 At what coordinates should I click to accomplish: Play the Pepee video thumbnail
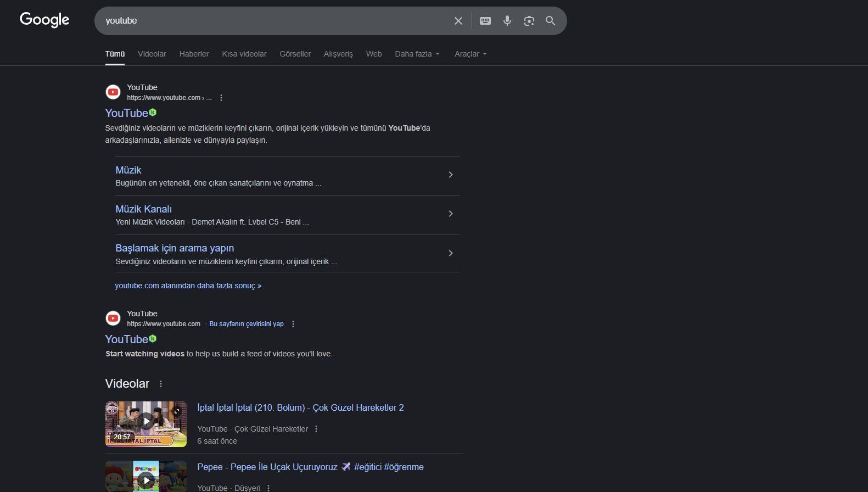click(x=146, y=477)
